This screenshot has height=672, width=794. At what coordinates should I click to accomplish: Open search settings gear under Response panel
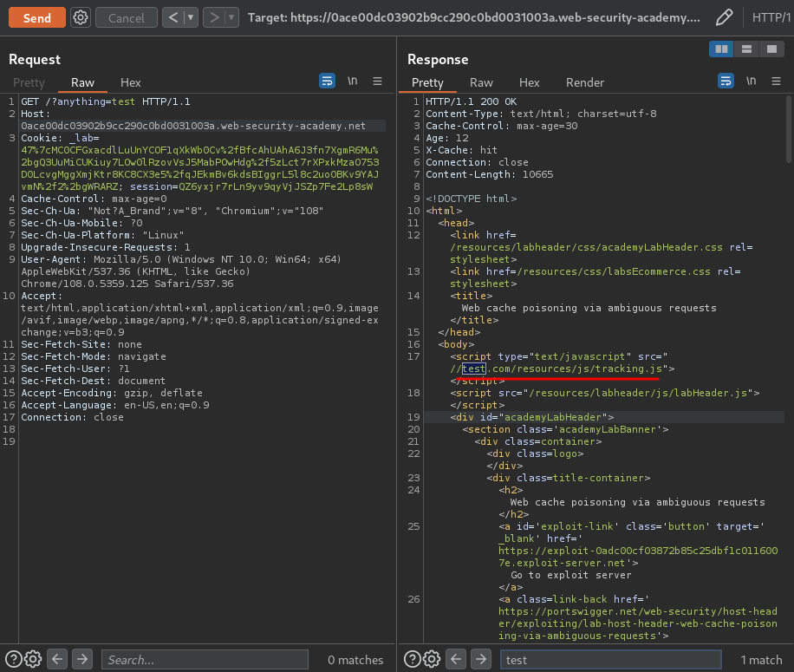[432, 659]
